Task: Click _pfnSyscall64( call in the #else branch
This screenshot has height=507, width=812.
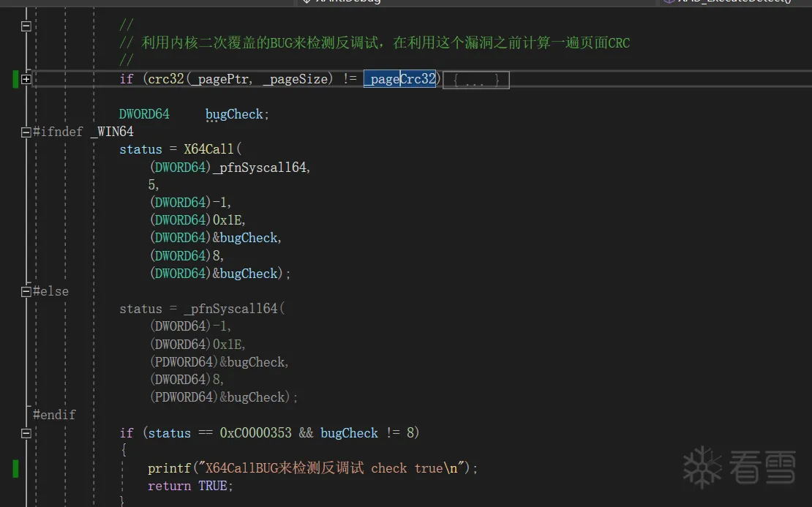Action: click(x=234, y=309)
